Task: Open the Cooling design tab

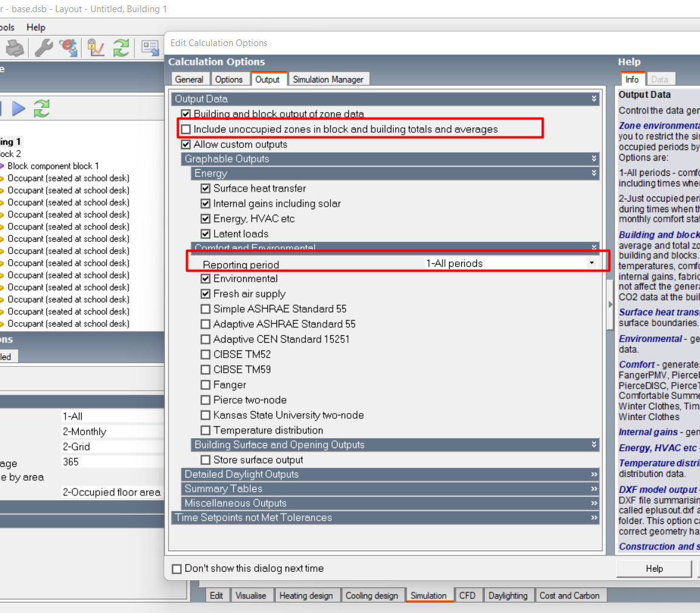Action: coord(372,595)
